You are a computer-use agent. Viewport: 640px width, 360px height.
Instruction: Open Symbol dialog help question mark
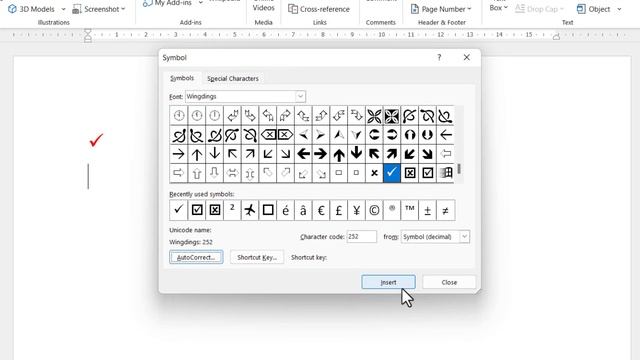coord(439,58)
